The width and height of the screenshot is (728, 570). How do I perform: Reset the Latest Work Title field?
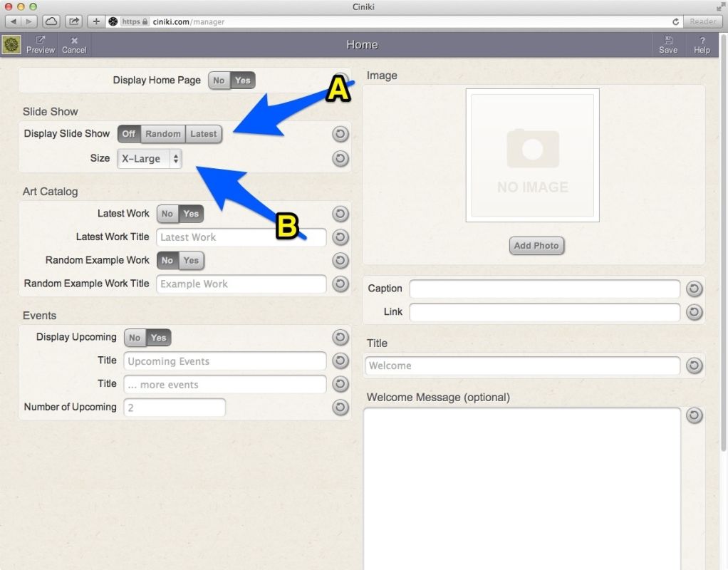click(340, 237)
